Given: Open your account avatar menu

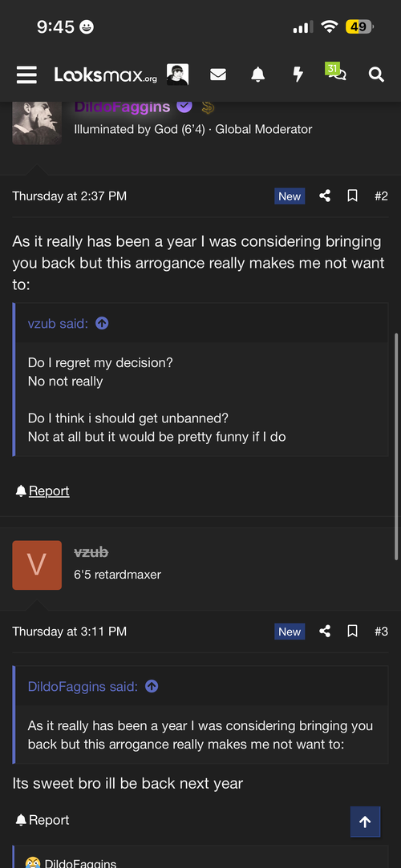Looking at the screenshot, I should [x=178, y=75].
